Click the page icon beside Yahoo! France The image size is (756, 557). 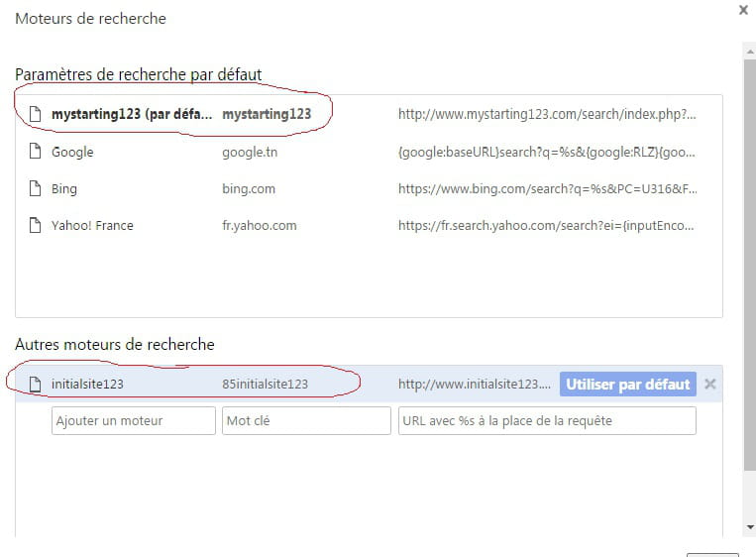pyautogui.click(x=36, y=225)
